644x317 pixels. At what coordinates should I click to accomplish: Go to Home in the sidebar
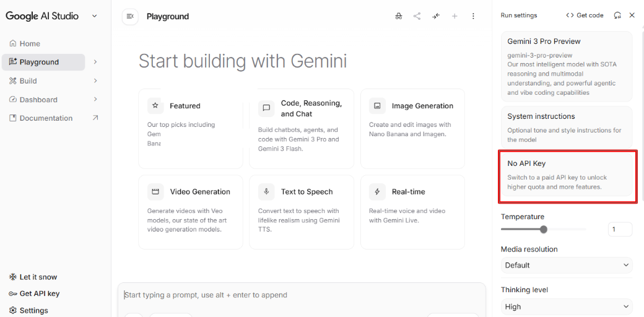coord(30,43)
